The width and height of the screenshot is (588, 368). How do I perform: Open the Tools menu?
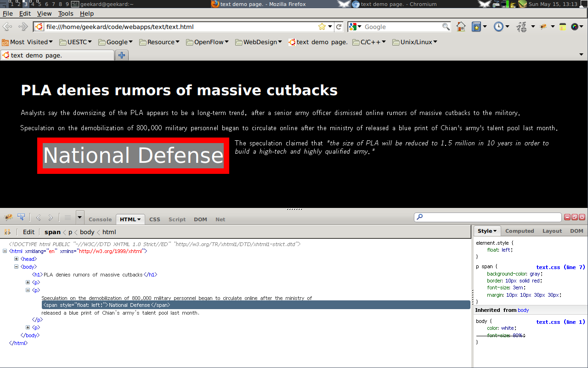[66, 14]
